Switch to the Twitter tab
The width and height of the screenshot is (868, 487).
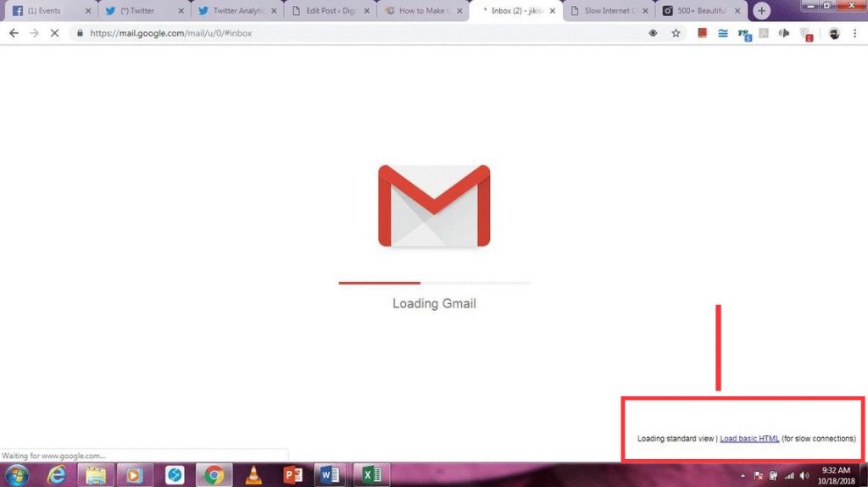(142, 10)
